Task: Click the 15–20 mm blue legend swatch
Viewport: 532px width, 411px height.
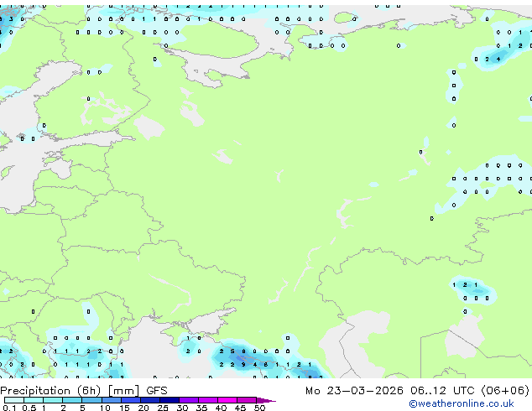Action: 131,400
